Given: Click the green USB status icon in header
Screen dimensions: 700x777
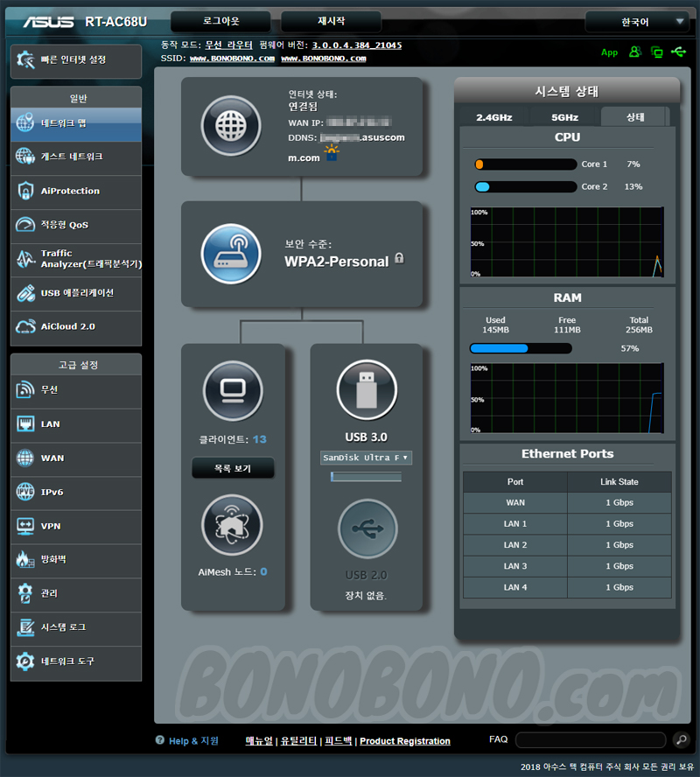Looking at the screenshot, I should [x=679, y=52].
